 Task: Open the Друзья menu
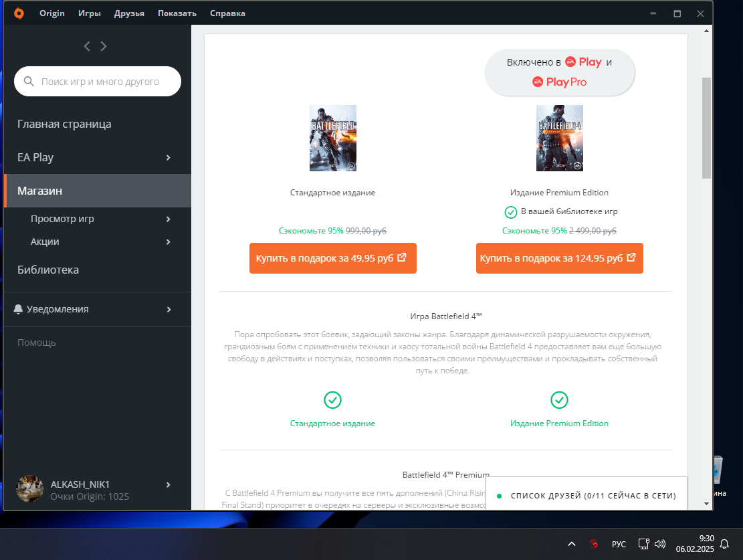click(x=129, y=13)
